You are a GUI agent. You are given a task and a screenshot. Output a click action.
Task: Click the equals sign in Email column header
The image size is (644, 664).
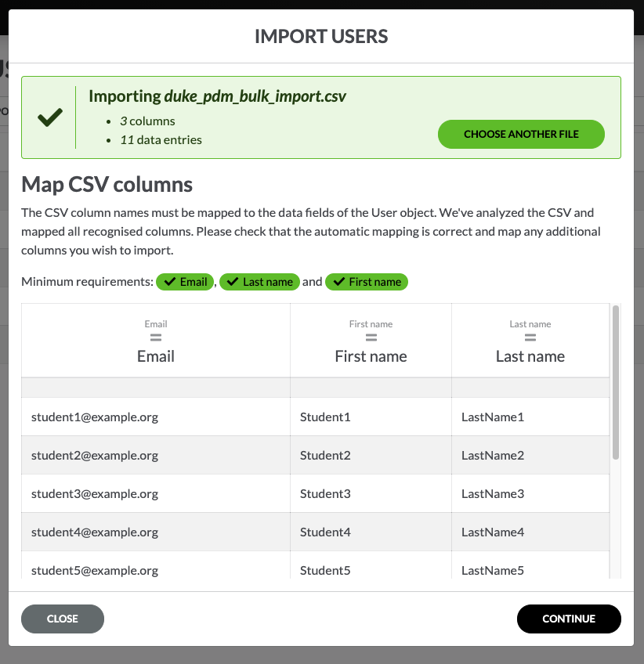click(x=156, y=338)
